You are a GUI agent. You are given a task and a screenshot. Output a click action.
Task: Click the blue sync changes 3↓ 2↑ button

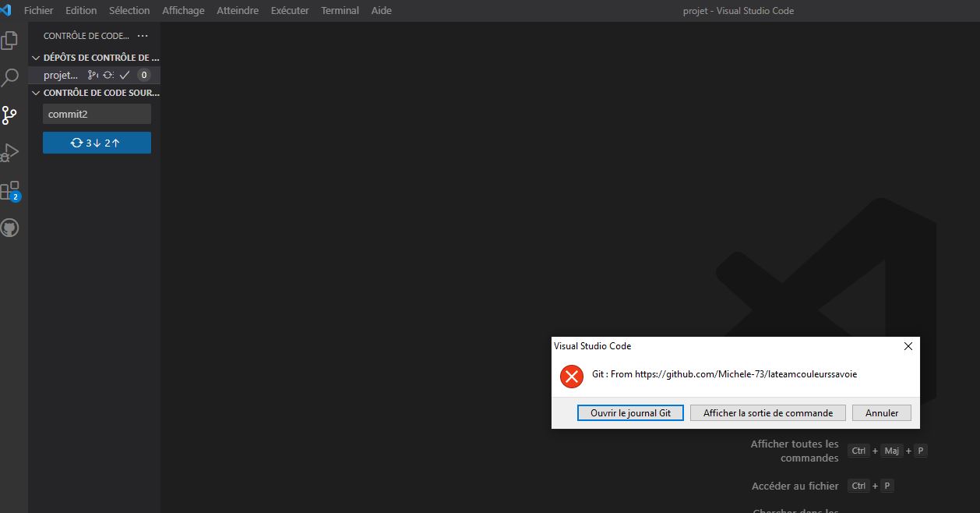97,143
